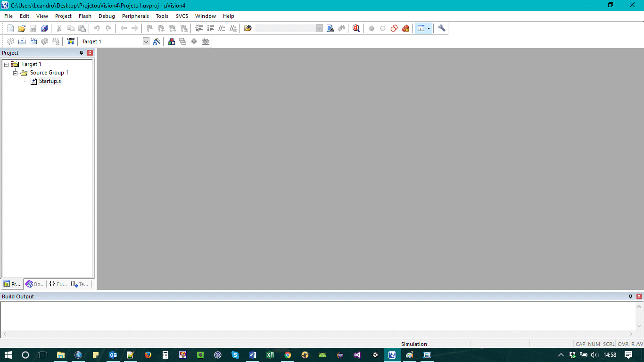This screenshot has height=362, width=644.
Task: Click the Build target icon
Action: [x=22, y=41]
